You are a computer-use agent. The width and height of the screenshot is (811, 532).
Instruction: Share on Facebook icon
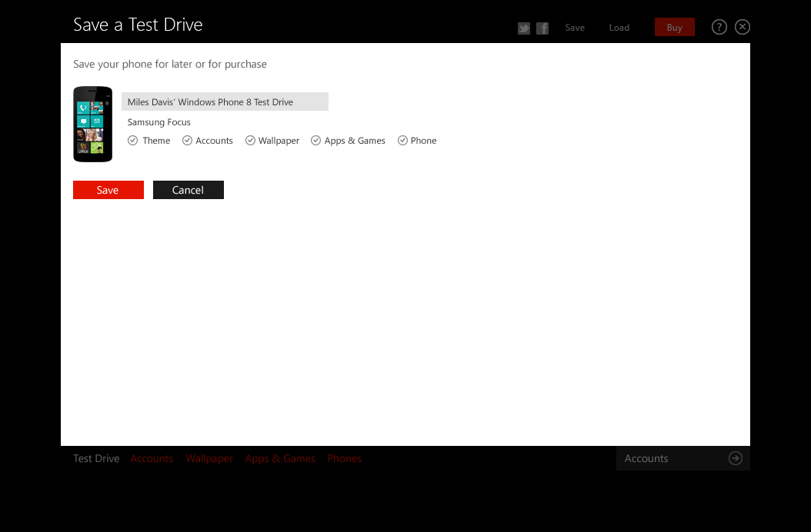(x=542, y=28)
